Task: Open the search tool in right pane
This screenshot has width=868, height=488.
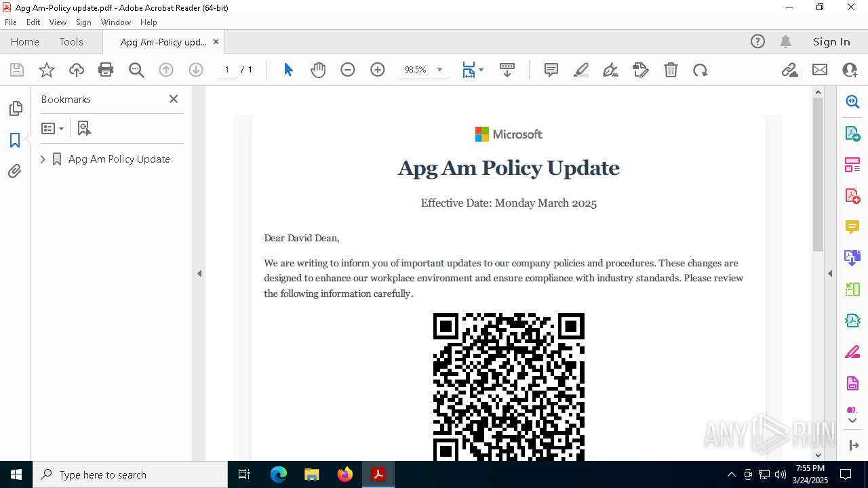Action: pyautogui.click(x=852, y=102)
